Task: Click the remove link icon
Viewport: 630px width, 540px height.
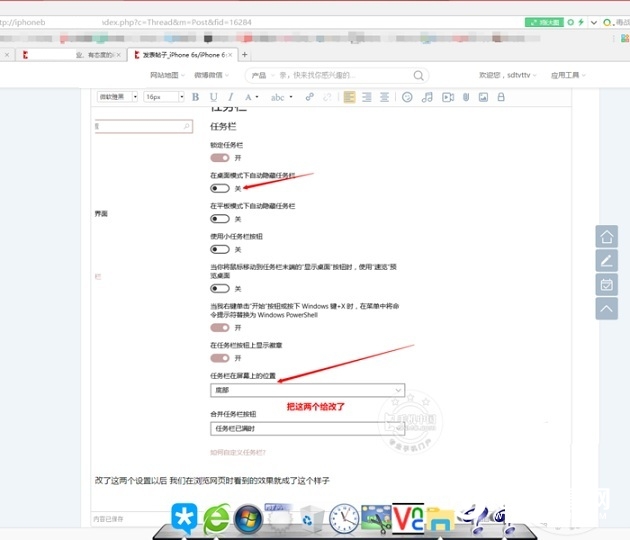Action: click(327, 97)
